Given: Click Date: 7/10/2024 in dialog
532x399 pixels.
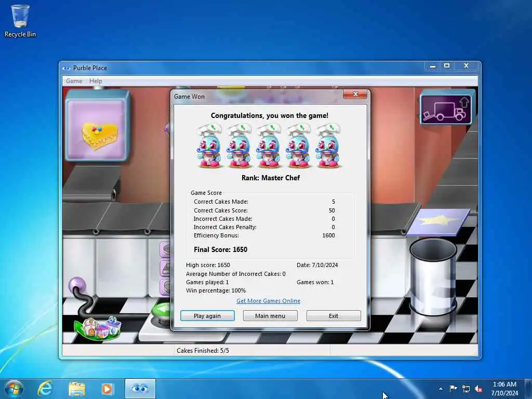Looking at the screenshot, I should (317, 265).
